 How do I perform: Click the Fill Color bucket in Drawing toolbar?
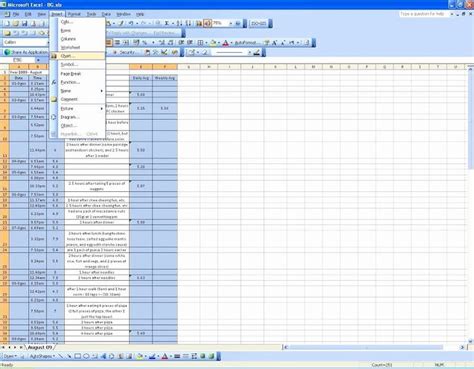(x=140, y=356)
